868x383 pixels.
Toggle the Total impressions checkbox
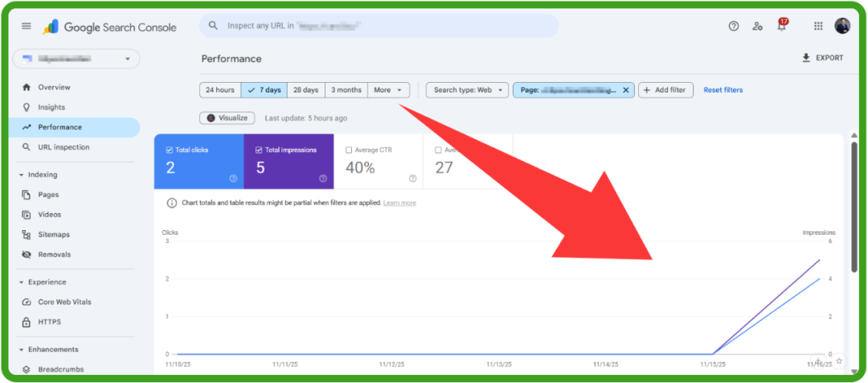point(259,150)
